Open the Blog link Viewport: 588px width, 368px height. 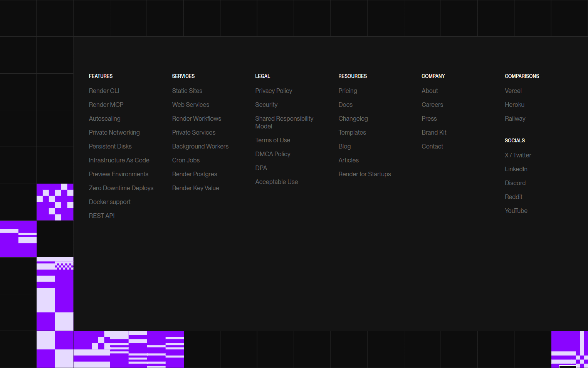coord(344,146)
